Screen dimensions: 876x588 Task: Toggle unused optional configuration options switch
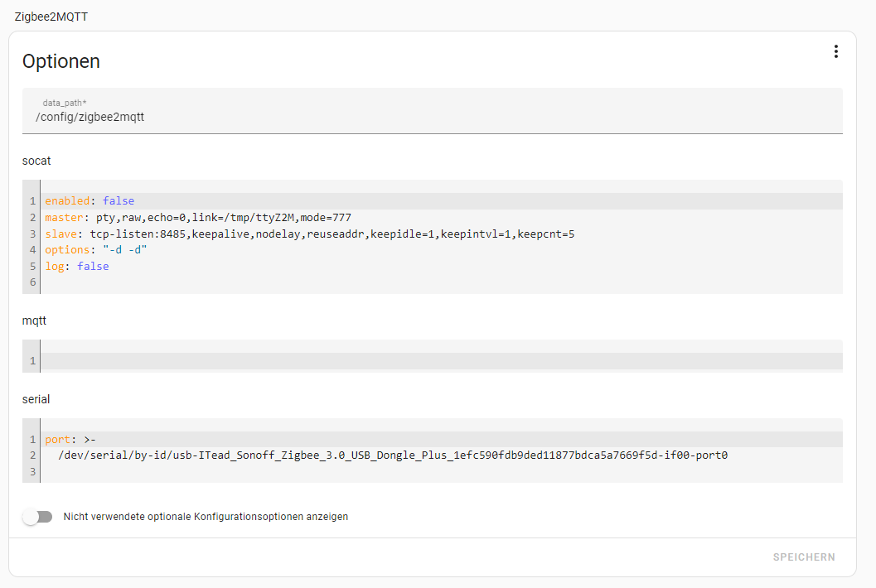coord(37,517)
